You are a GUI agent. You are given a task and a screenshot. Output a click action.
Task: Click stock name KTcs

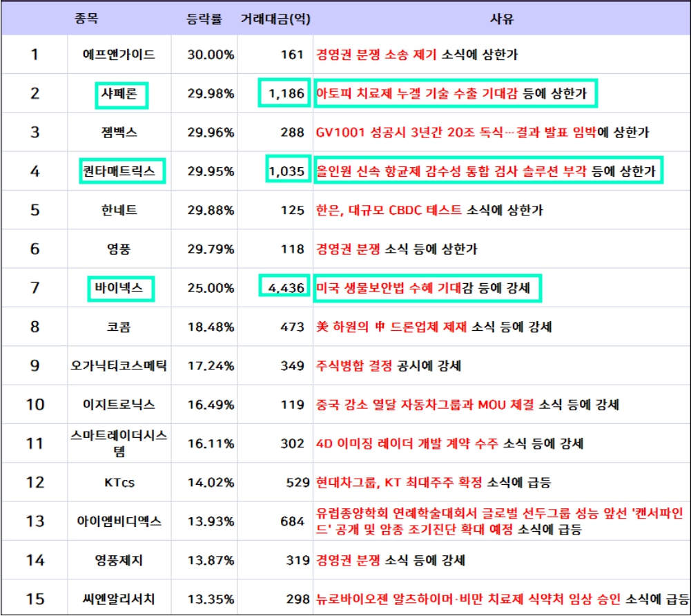pos(119,483)
